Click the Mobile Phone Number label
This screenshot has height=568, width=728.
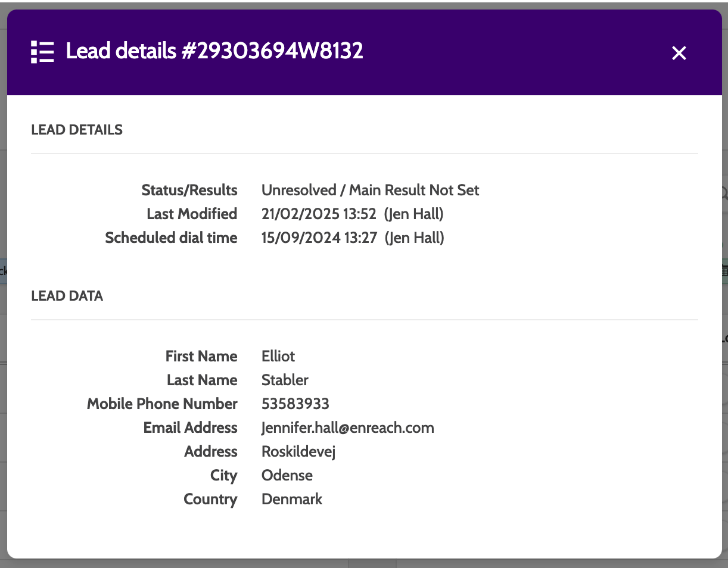pyautogui.click(x=162, y=404)
